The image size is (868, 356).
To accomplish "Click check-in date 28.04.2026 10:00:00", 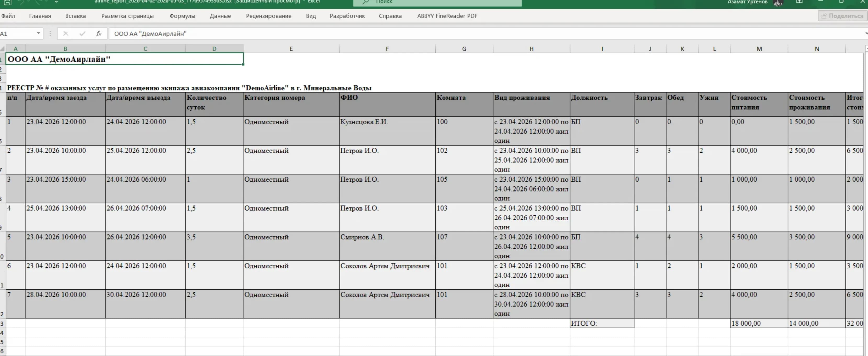I will point(65,304).
